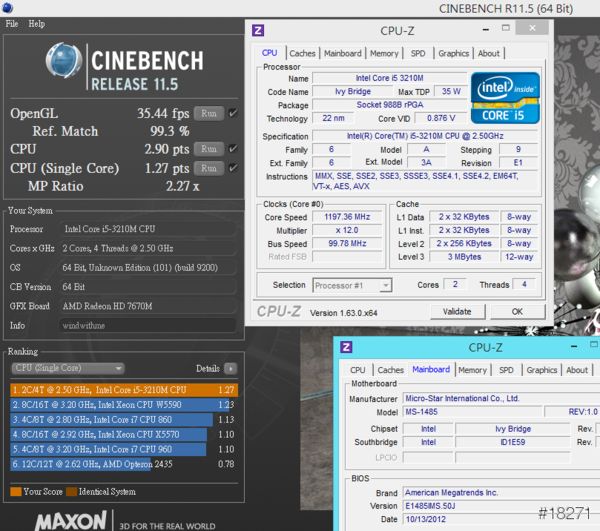Run the OpenGL benchmark
The image size is (600, 531).
[x=208, y=113]
